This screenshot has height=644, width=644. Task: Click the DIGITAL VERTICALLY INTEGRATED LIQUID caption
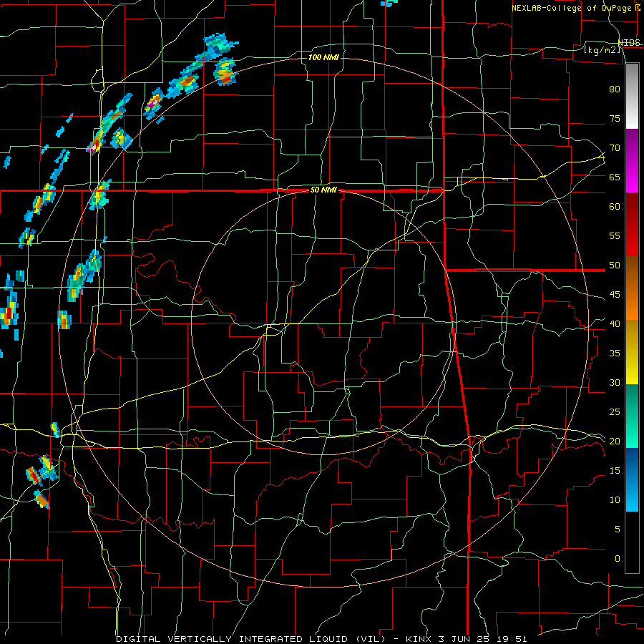tap(233, 639)
